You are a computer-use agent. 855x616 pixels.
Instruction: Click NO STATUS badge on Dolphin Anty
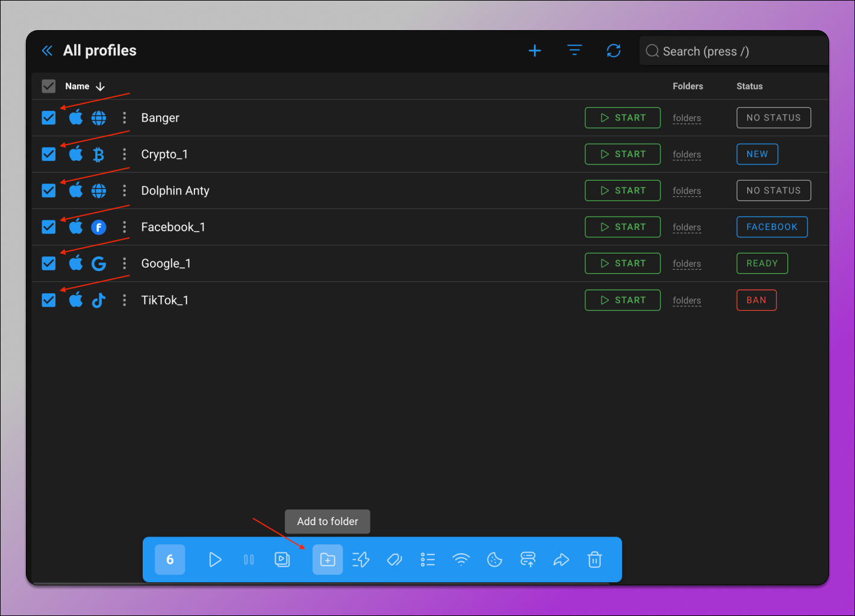[x=774, y=190]
